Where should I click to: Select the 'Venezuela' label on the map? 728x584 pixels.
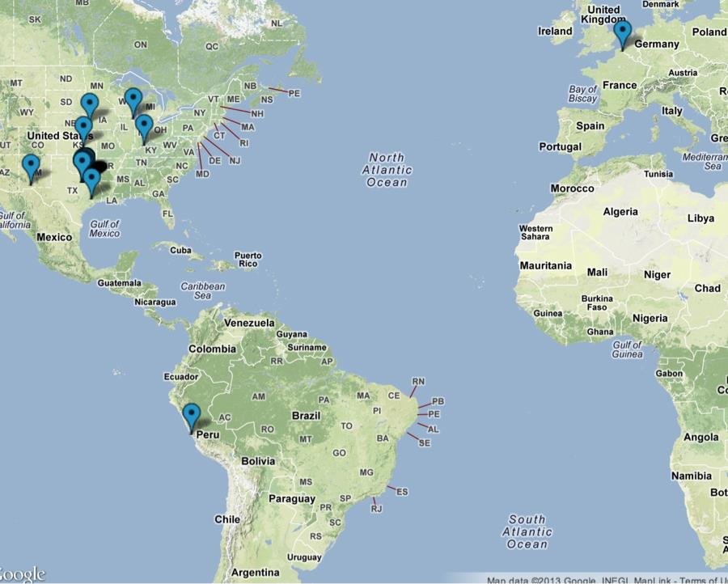tap(249, 323)
